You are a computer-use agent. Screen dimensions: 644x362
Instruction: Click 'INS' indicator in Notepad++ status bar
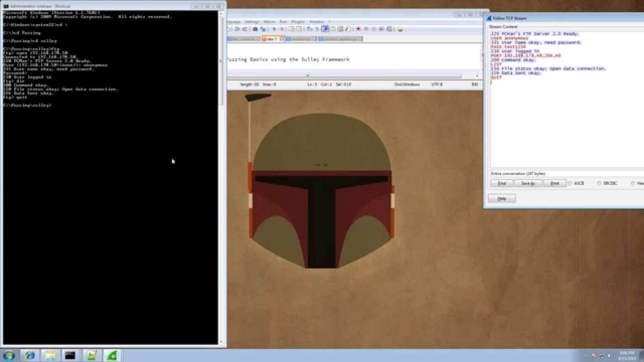(474, 84)
